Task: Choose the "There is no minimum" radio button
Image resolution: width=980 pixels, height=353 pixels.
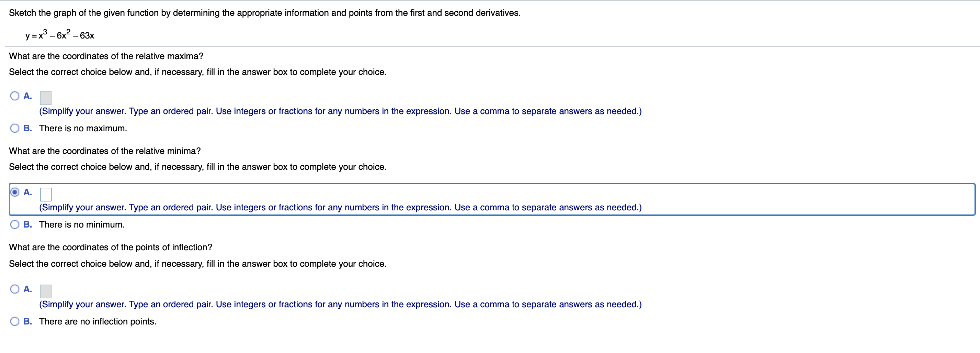Action: pyautogui.click(x=15, y=225)
